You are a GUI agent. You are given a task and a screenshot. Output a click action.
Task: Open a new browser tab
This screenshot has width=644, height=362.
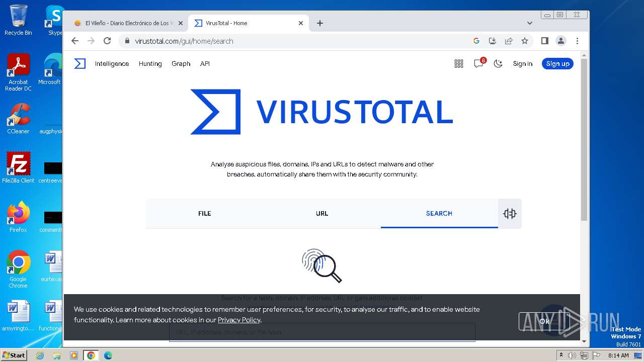[320, 23]
